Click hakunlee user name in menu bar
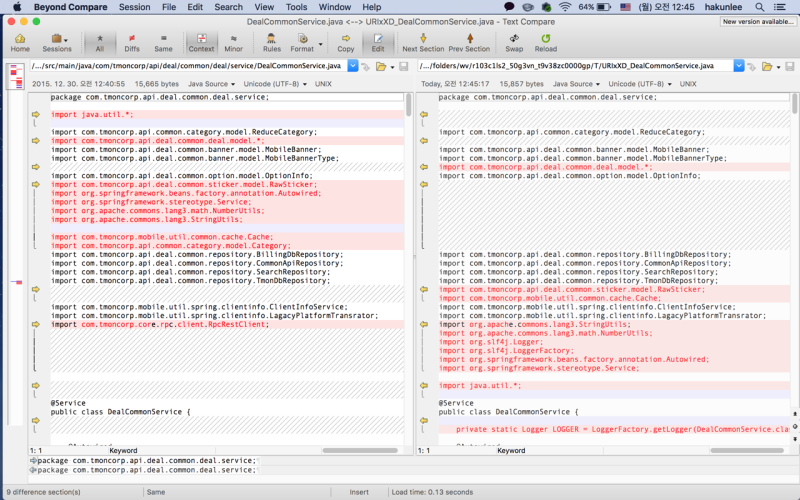 [x=723, y=7]
